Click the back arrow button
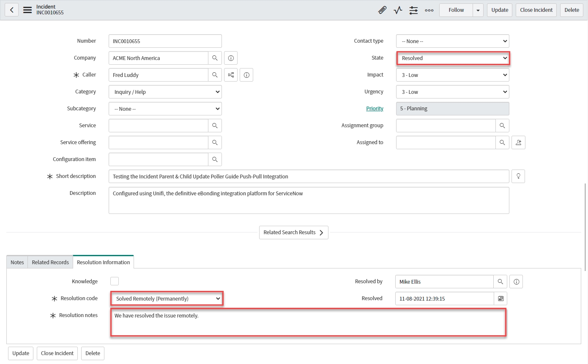Viewport: 588px width, 364px height. (x=11, y=10)
